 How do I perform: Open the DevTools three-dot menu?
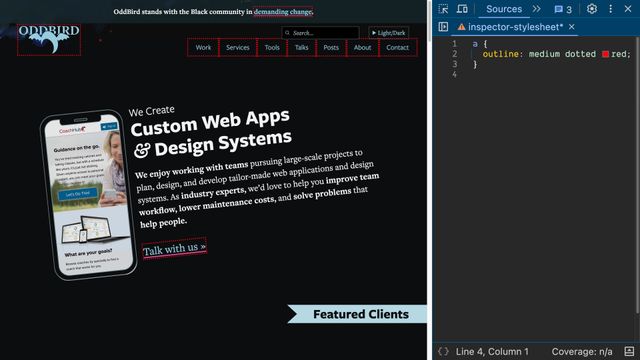tap(611, 9)
